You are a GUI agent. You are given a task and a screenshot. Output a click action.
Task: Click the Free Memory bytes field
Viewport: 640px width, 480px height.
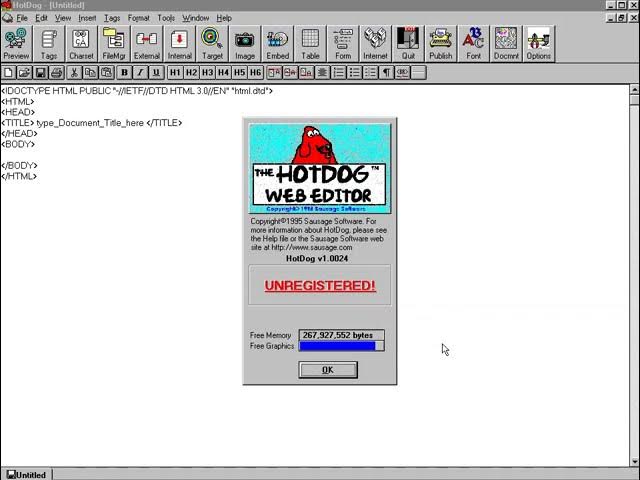click(342, 335)
